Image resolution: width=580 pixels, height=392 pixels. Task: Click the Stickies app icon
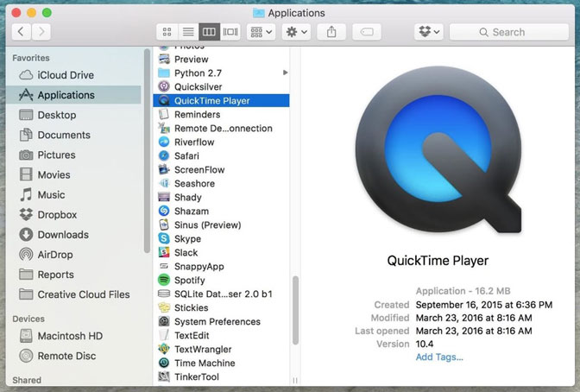coord(164,307)
